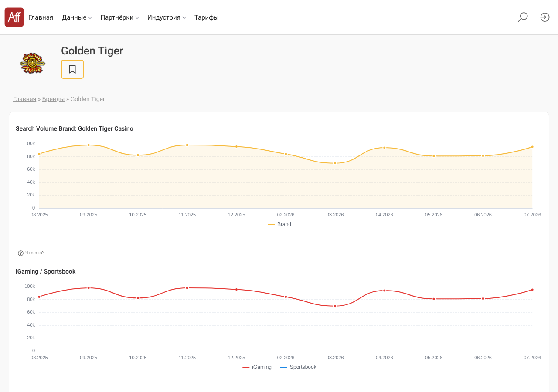Select the 10.2025 point on the red iGaming line
This screenshot has width=558, height=392.
click(138, 298)
